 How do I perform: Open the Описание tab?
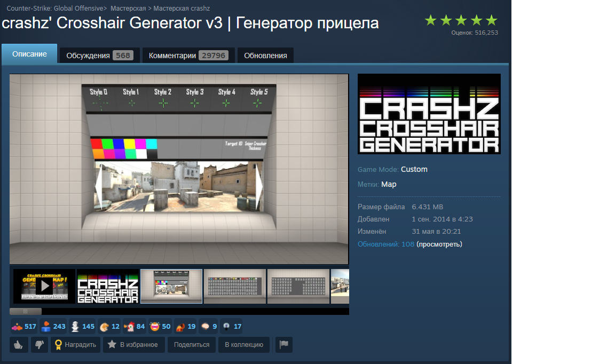point(29,54)
